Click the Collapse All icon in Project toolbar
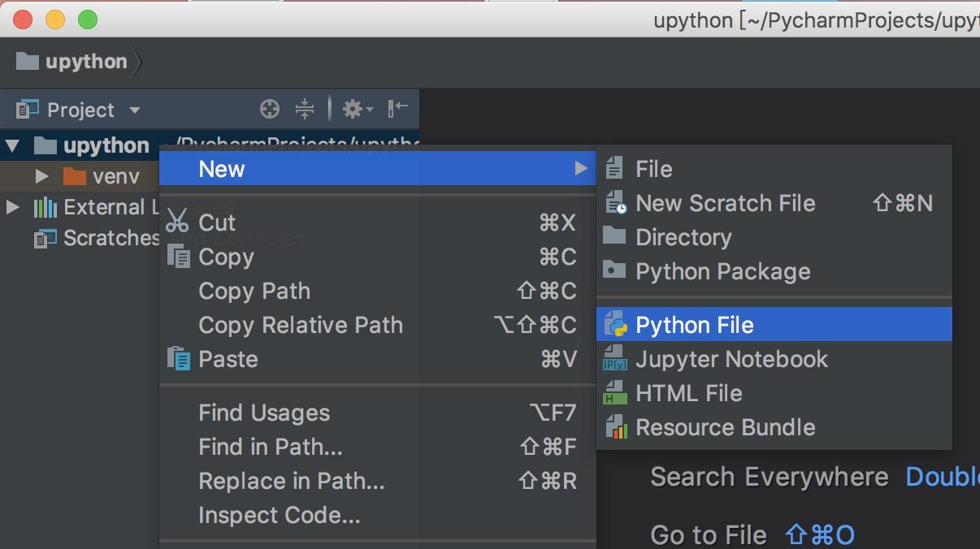Viewport: 980px width, 549px height. 305,108
